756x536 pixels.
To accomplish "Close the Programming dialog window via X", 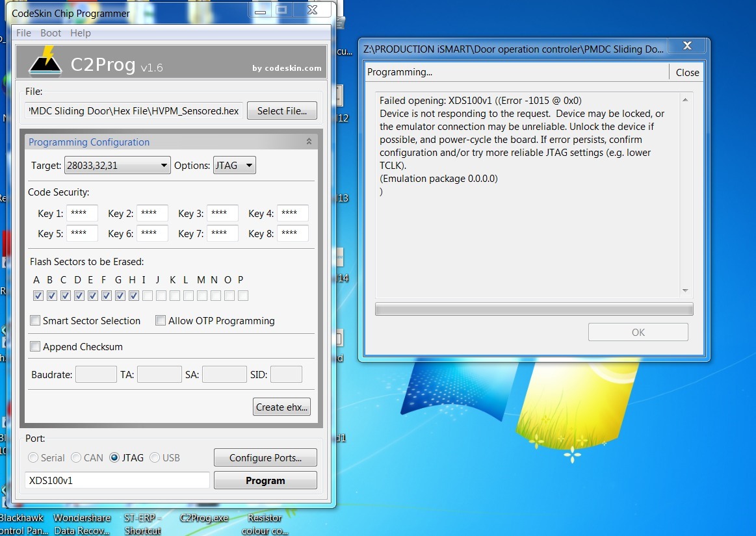I will click(688, 45).
